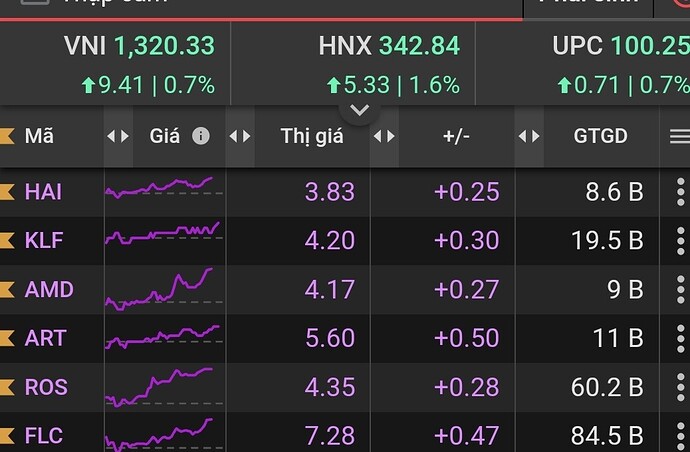Sort by the GTGD column header
Image resolution: width=690 pixels, height=452 pixels.
pyautogui.click(x=601, y=136)
